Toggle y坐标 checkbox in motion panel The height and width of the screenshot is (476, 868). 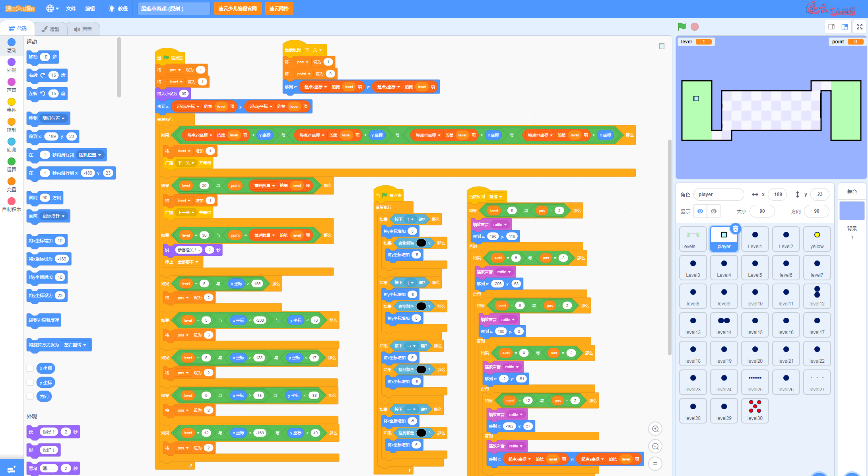(x=30, y=382)
